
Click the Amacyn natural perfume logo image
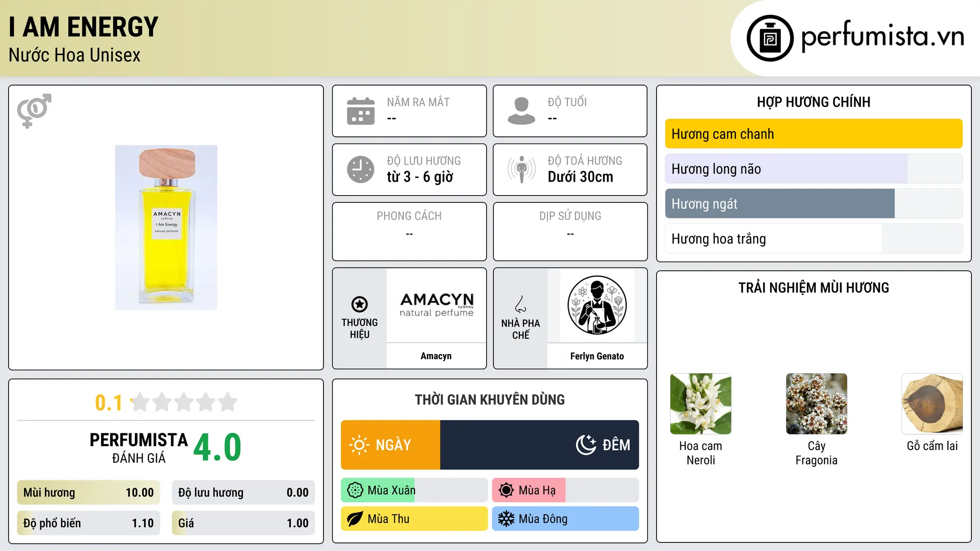(436, 305)
